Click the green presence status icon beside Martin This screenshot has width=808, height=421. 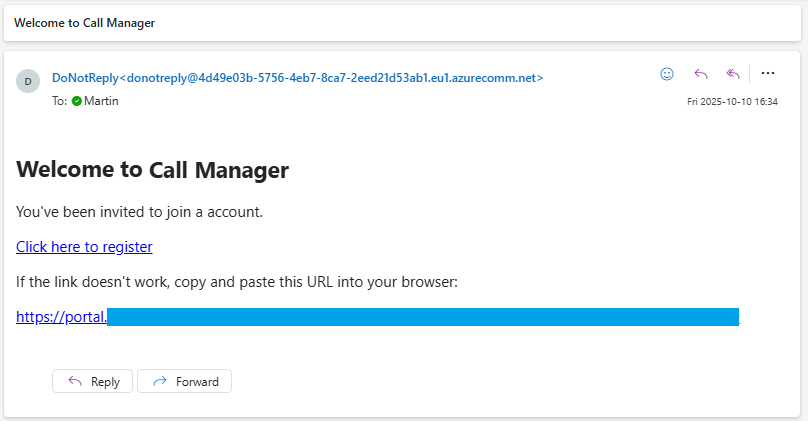coord(77,101)
